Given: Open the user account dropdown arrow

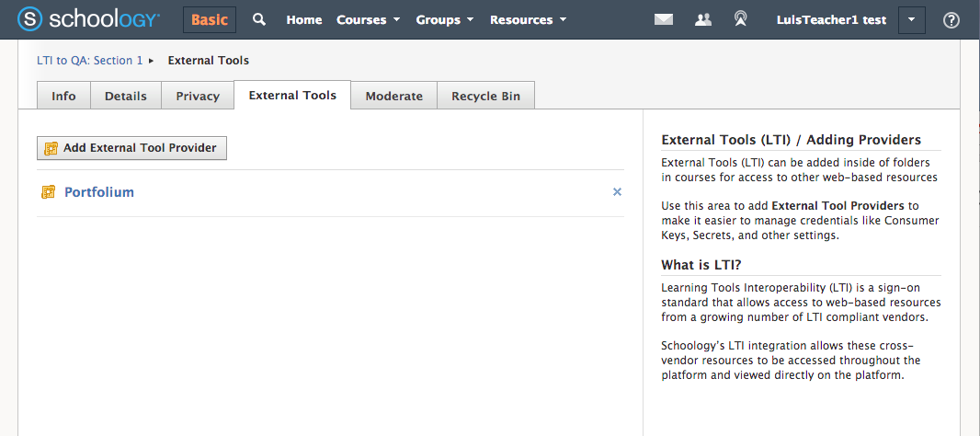Looking at the screenshot, I should coord(911,19).
